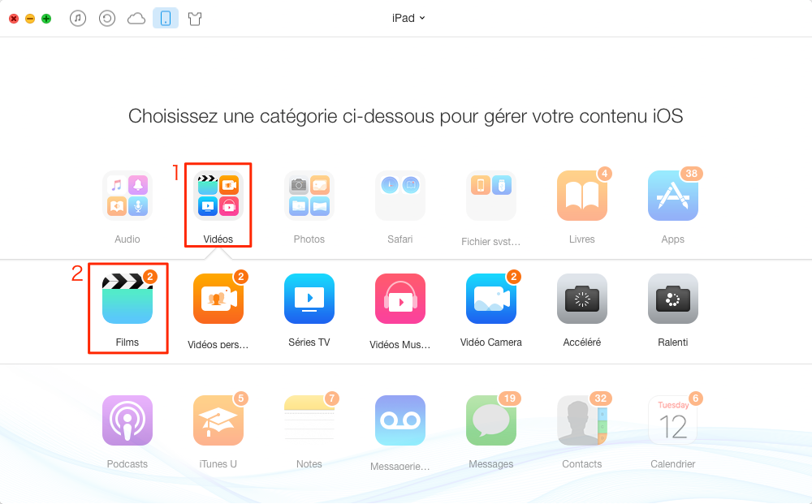Viewport: 812px width, 504px height.
Task: Open the backup restore toolbar tab
Action: 107,19
